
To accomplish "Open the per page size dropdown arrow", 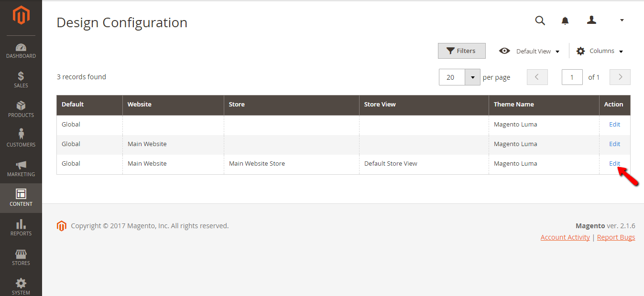I will [x=472, y=77].
